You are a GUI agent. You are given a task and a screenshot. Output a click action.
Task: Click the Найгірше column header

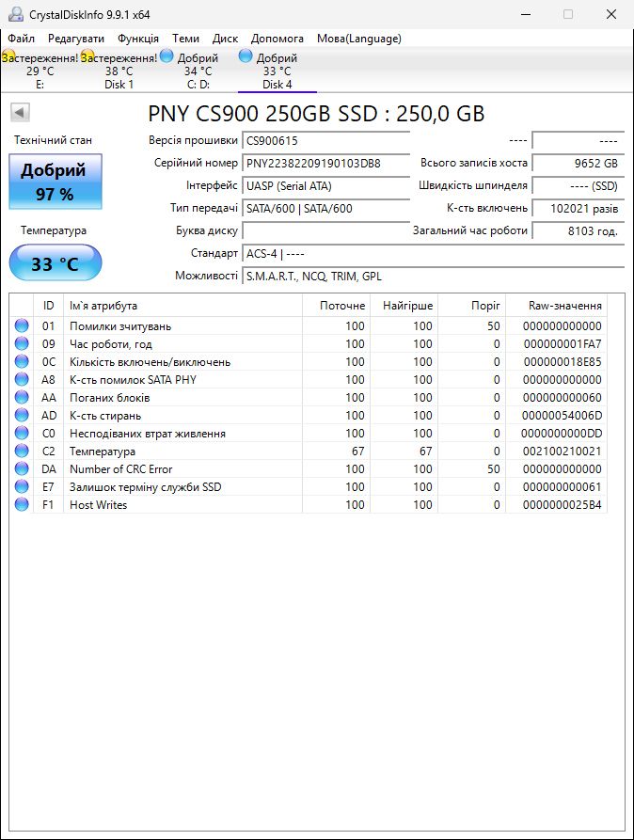click(404, 306)
